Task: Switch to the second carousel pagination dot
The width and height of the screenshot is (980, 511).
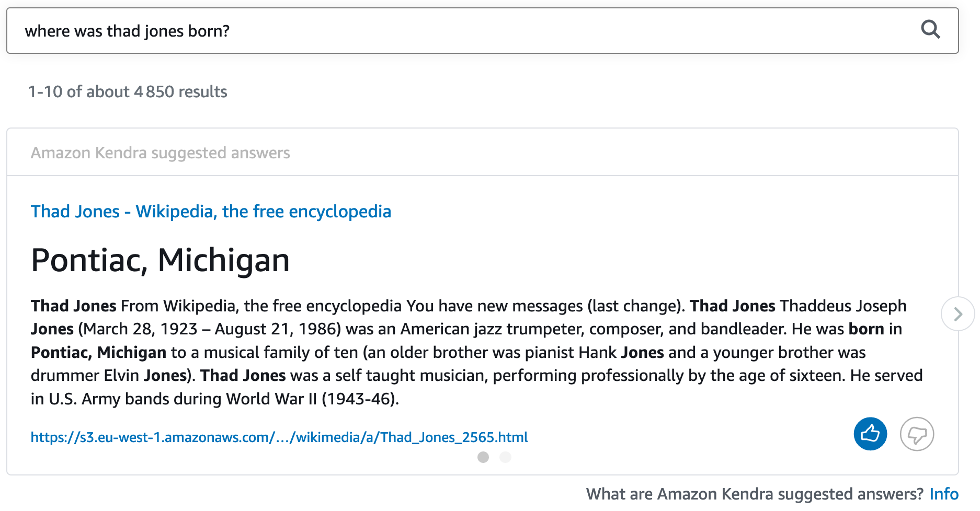Action: 505,457
